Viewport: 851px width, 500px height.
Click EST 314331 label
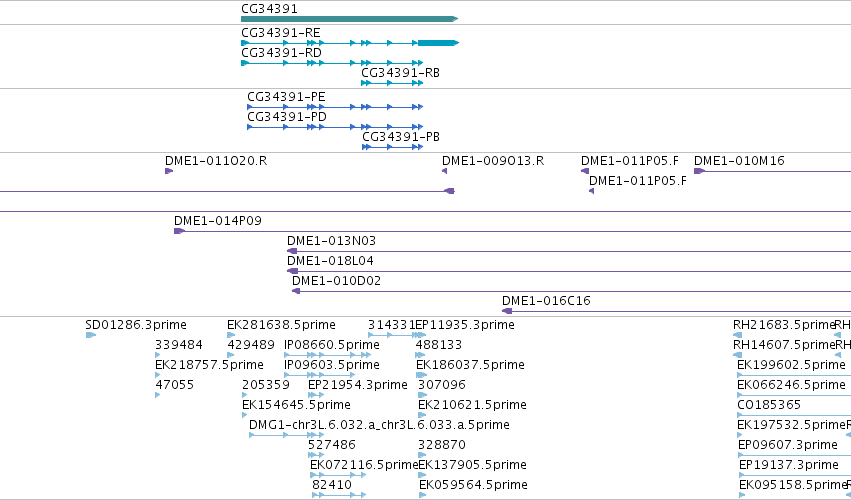coord(391,325)
